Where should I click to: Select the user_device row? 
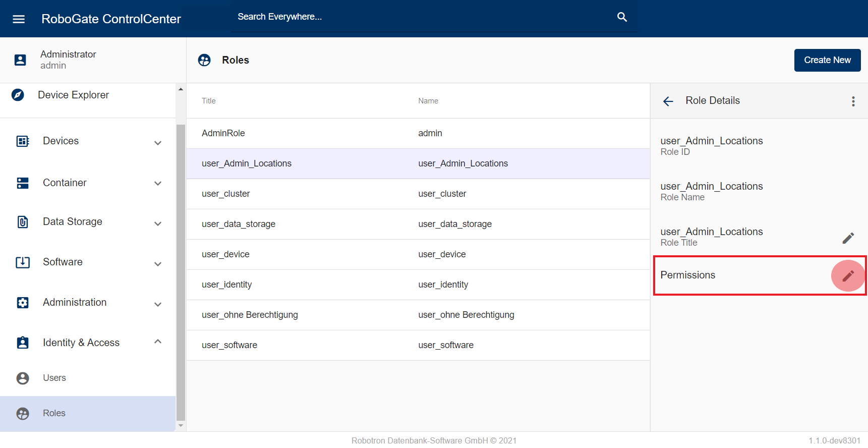[418, 254]
